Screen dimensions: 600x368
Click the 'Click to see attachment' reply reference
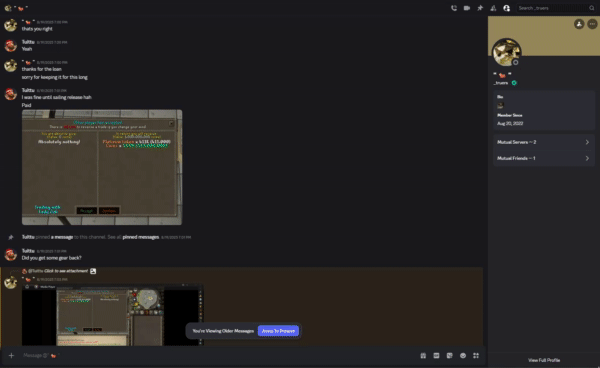point(66,271)
